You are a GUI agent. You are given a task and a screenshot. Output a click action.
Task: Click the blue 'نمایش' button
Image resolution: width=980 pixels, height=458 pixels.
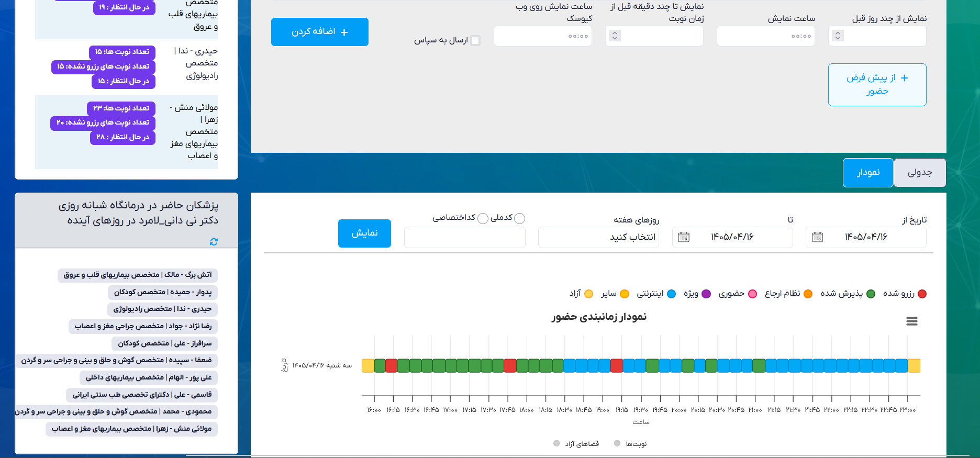tap(364, 233)
